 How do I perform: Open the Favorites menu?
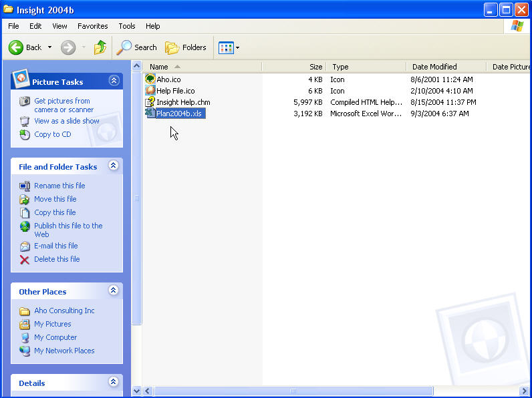click(x=93, y=26)
